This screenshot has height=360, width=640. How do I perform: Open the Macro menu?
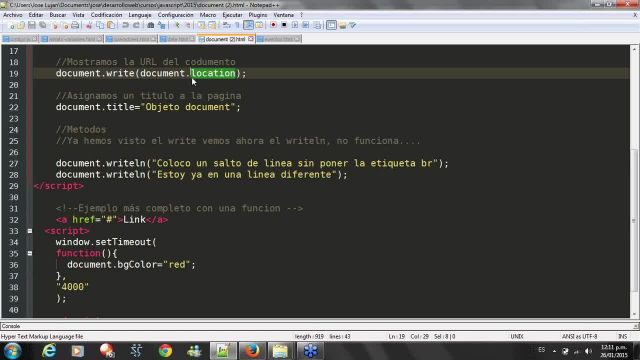[208, 15]
